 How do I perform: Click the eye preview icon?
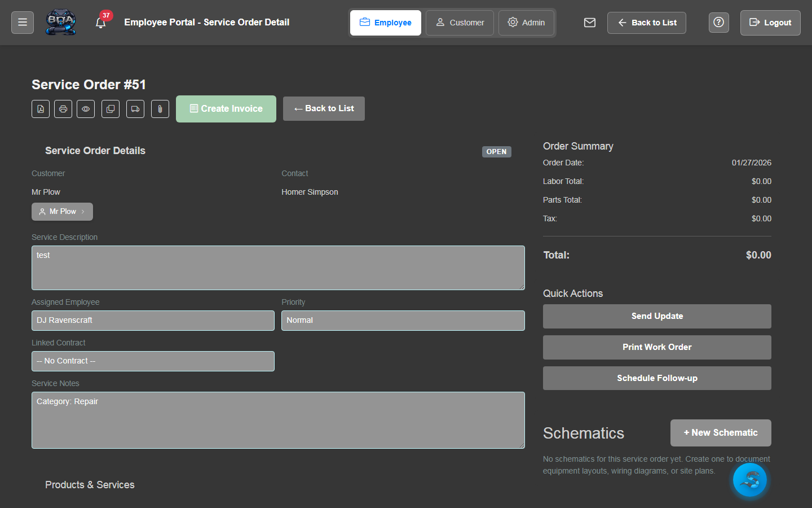click(86, 109)
